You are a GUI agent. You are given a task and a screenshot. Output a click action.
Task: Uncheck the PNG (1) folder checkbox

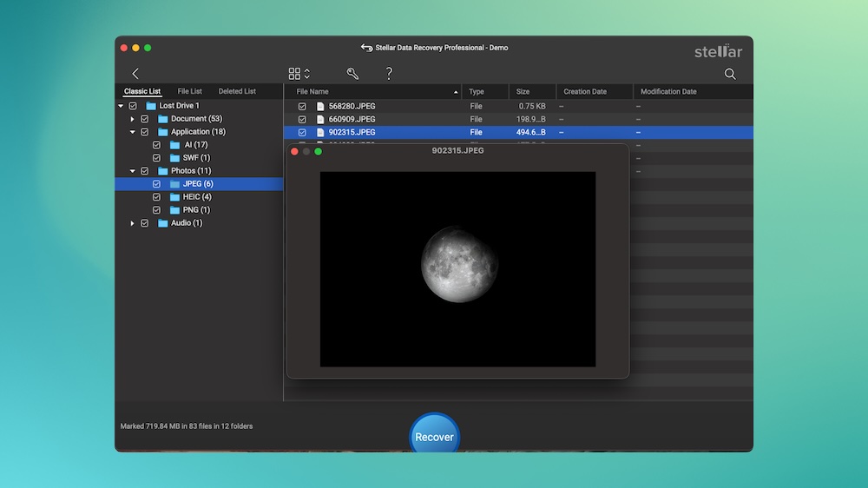(157, 210)
